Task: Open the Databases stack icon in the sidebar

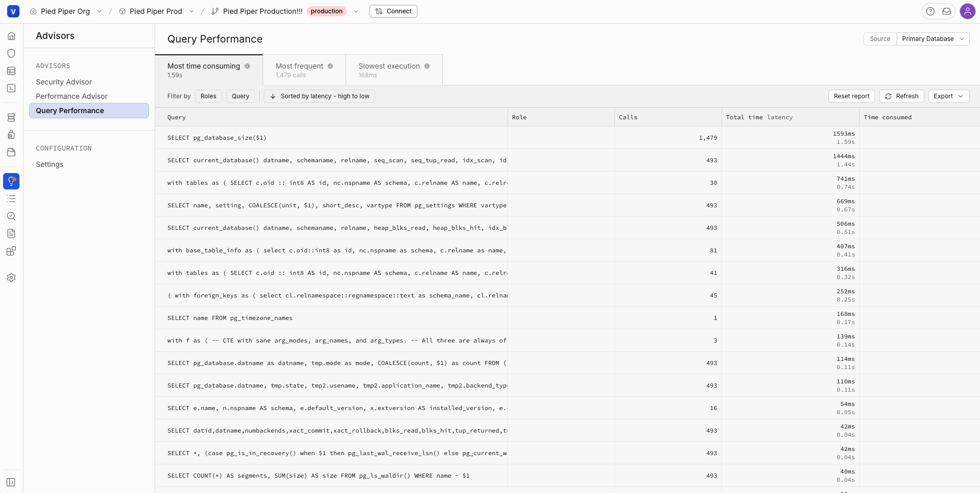Action: pyautogui.click(x=11, y=117)
